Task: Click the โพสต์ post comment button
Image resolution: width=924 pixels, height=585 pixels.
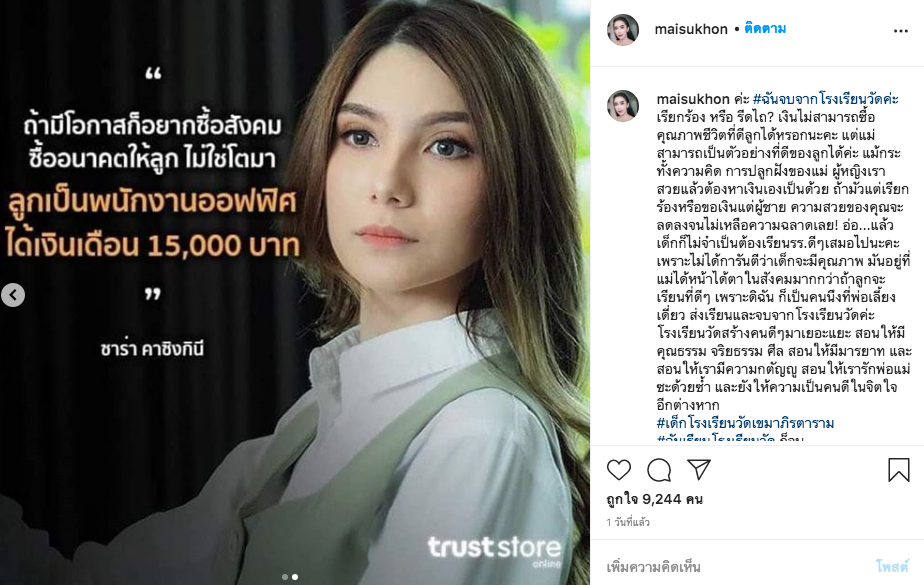Action: 892,567
